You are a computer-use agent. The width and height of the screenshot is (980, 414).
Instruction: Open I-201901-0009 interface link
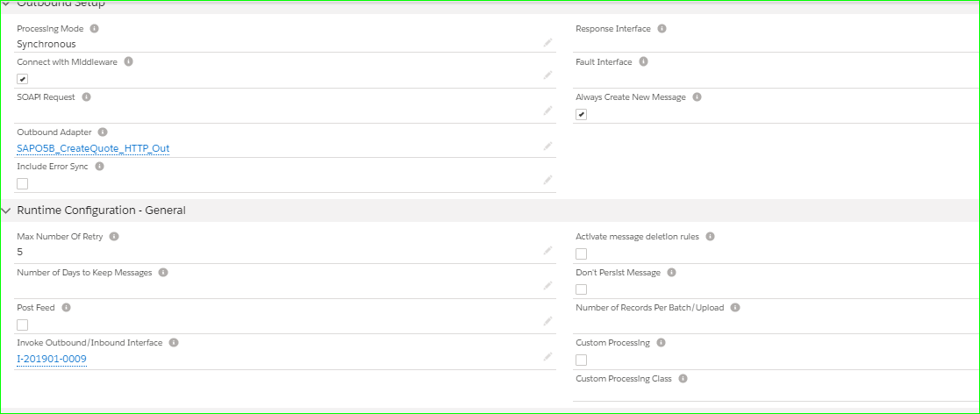coord(52,359)
